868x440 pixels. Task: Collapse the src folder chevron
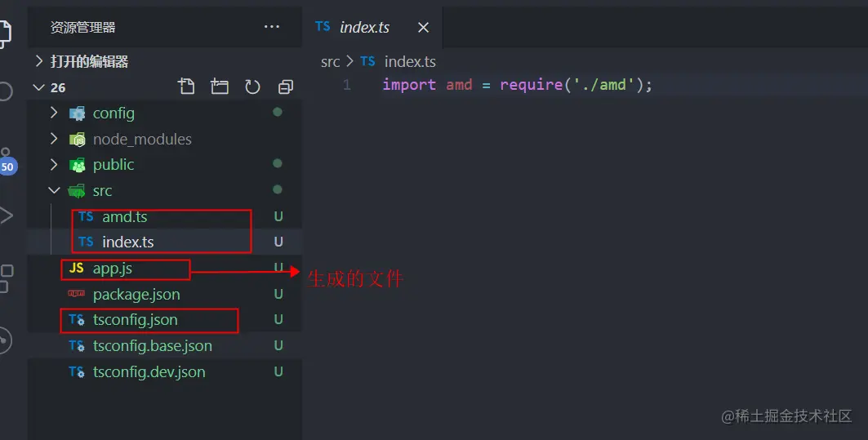[x=54, y=190]
